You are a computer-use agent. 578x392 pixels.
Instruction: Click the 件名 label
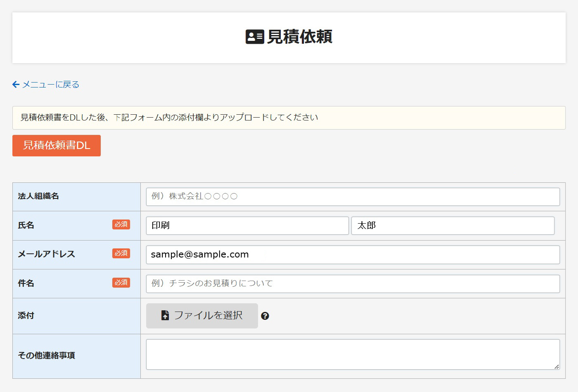26,283
